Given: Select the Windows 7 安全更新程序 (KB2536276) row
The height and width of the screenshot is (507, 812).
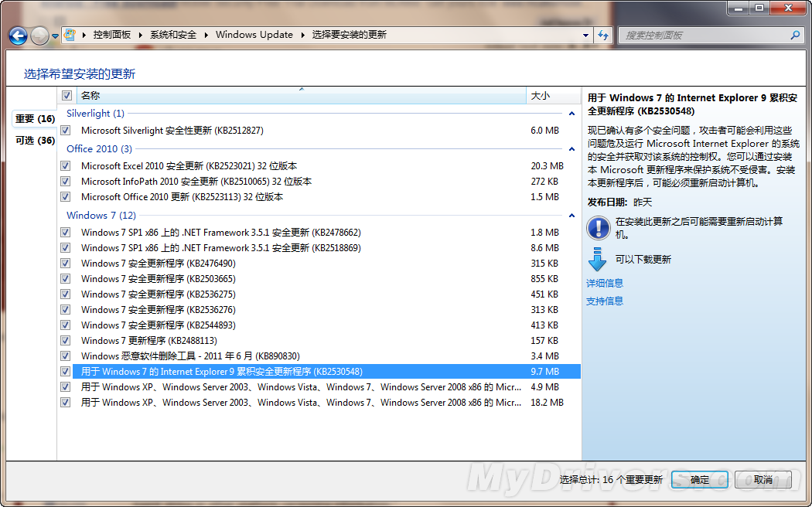Looking at the screenshot, I should [326, 310].
